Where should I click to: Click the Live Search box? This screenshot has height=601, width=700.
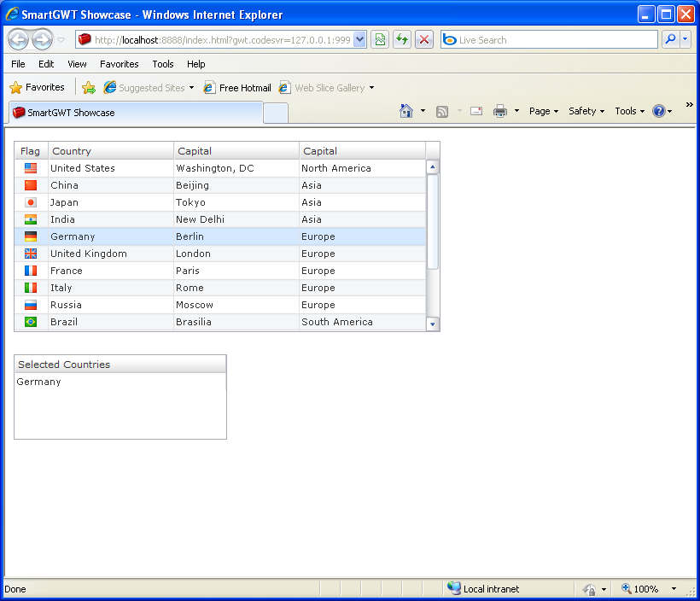pyautogui.click(x=549, y=40)
